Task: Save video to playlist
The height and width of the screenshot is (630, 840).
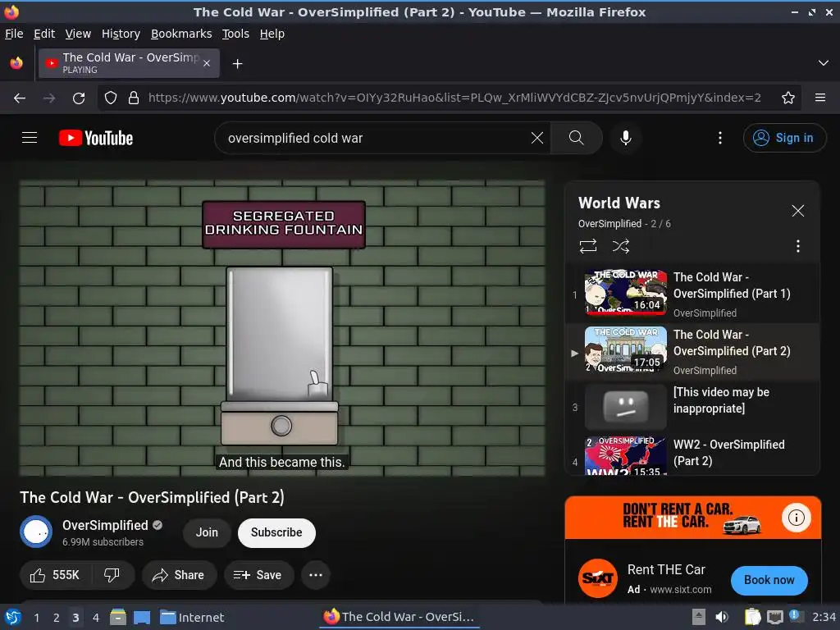Action: coord(258,575)
